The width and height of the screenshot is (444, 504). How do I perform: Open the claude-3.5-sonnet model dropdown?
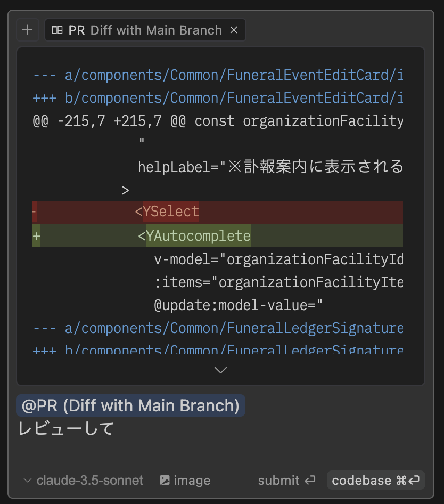click(x=84, y=480)
